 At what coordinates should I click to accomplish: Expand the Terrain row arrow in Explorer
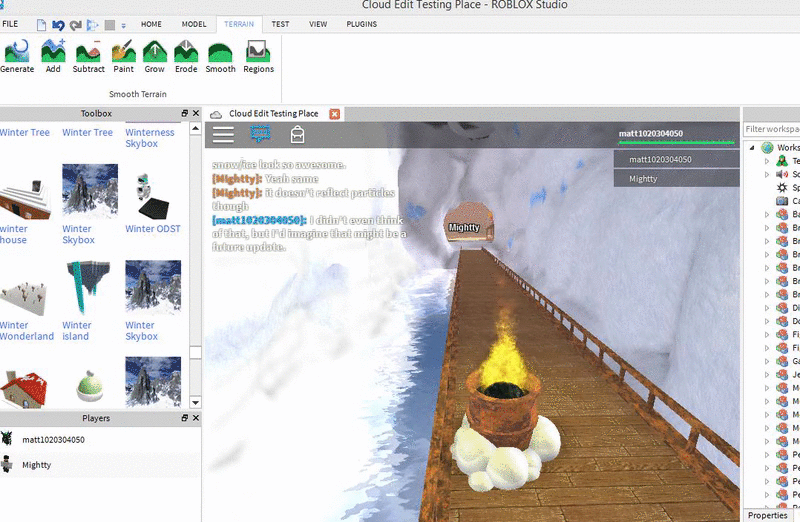click(x=766, y=161)
